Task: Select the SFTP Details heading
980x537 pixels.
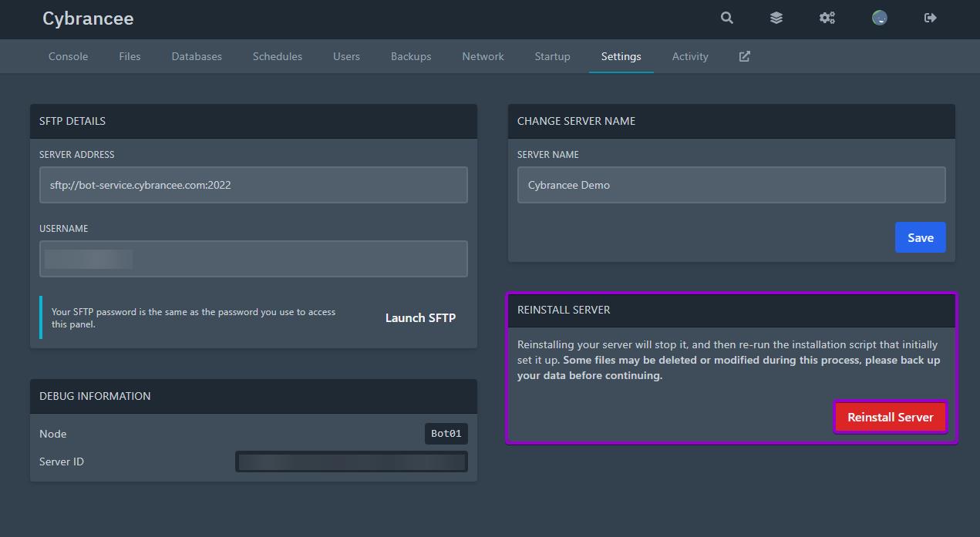Action: (x=72, y=121)
